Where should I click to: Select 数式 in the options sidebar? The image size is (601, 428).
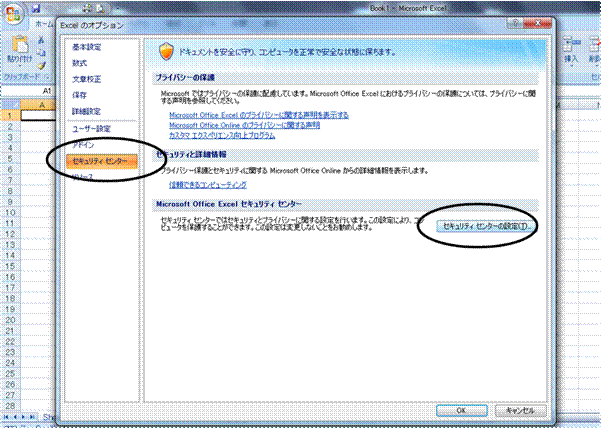click(x=79, y=63)
